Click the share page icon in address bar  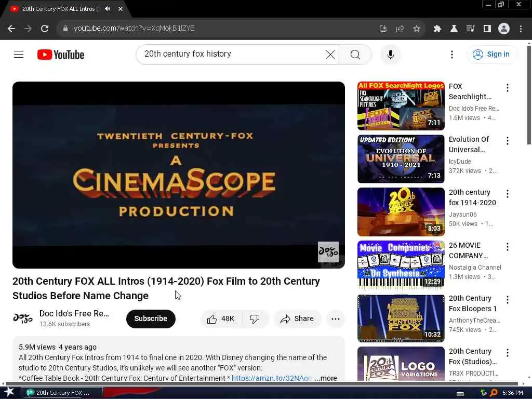coord(400,29)
